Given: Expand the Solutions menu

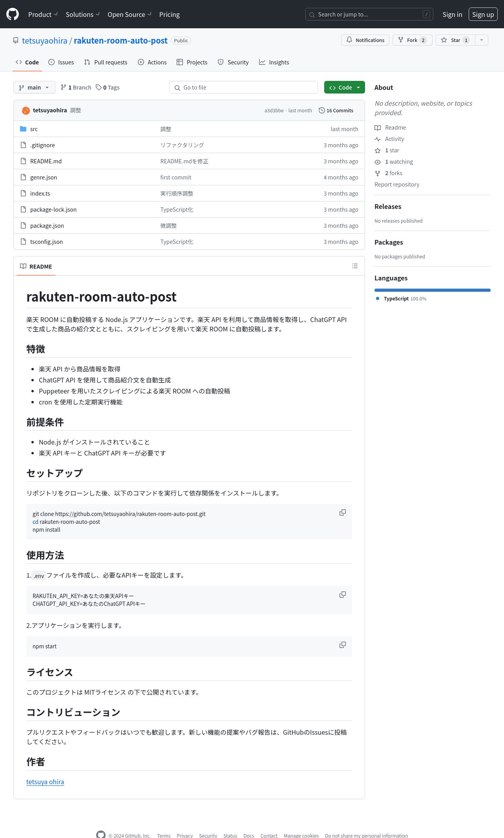Looking at the screenshot, I should pos(82,14).
